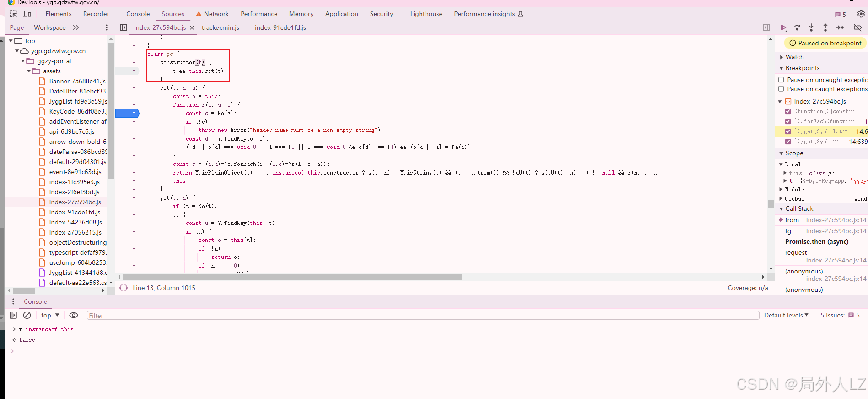The image size is (868, 399).
Task: Click the Step button
Action: 840,27
